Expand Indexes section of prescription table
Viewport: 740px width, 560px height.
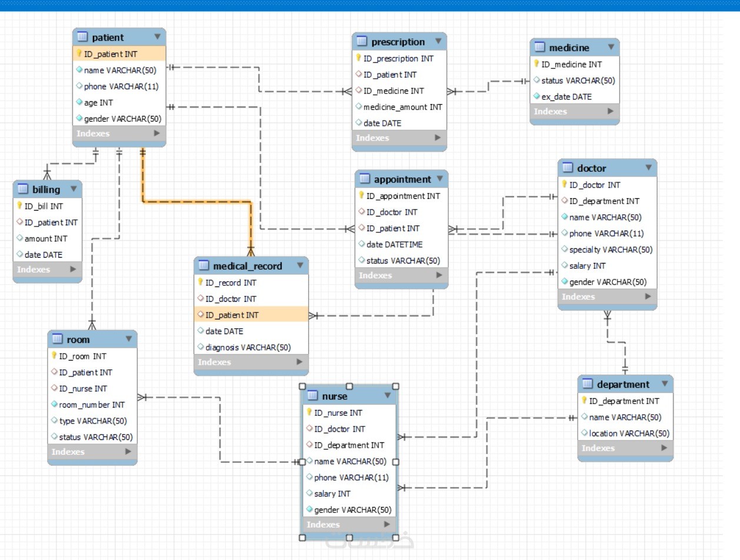coord(438,138)
